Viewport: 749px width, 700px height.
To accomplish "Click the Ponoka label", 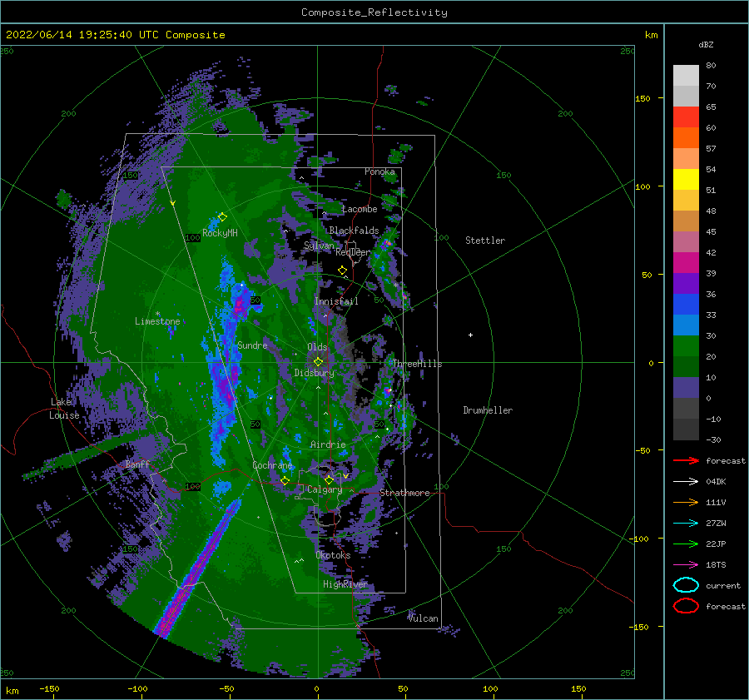I will point(379,171).
